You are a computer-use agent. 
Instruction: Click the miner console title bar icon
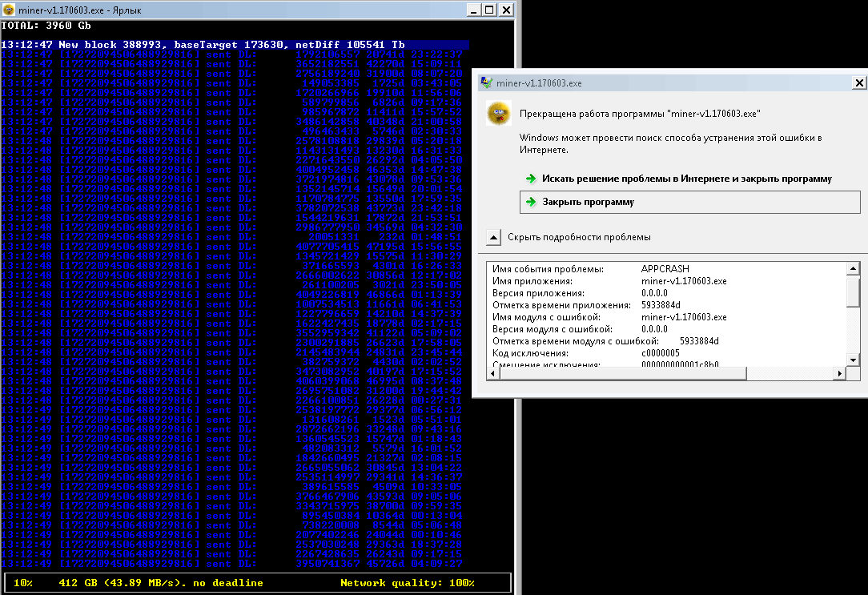[8, 10]
